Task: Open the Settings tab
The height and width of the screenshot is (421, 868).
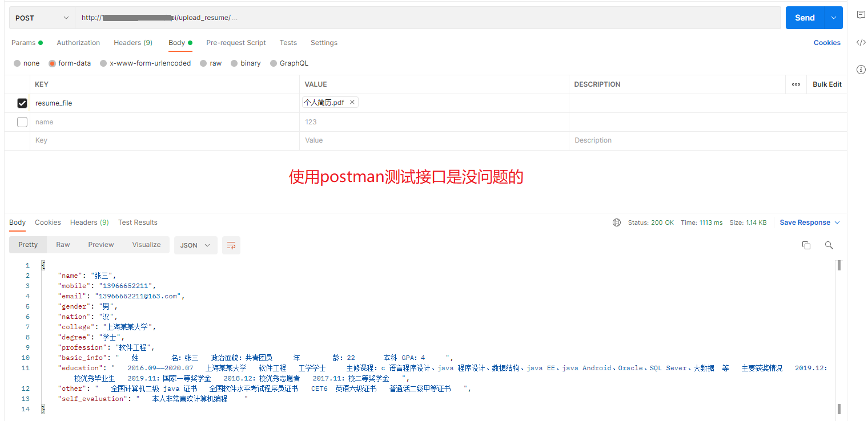Action: 324,43
